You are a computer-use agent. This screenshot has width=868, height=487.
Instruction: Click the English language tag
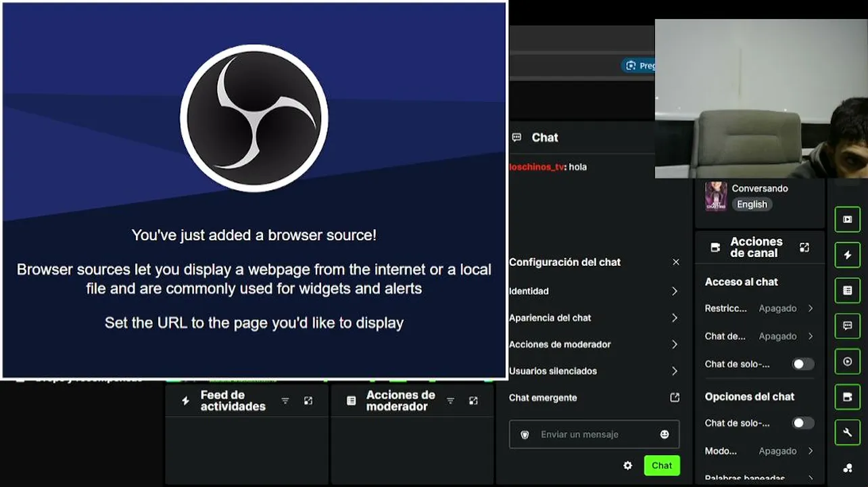752,204
